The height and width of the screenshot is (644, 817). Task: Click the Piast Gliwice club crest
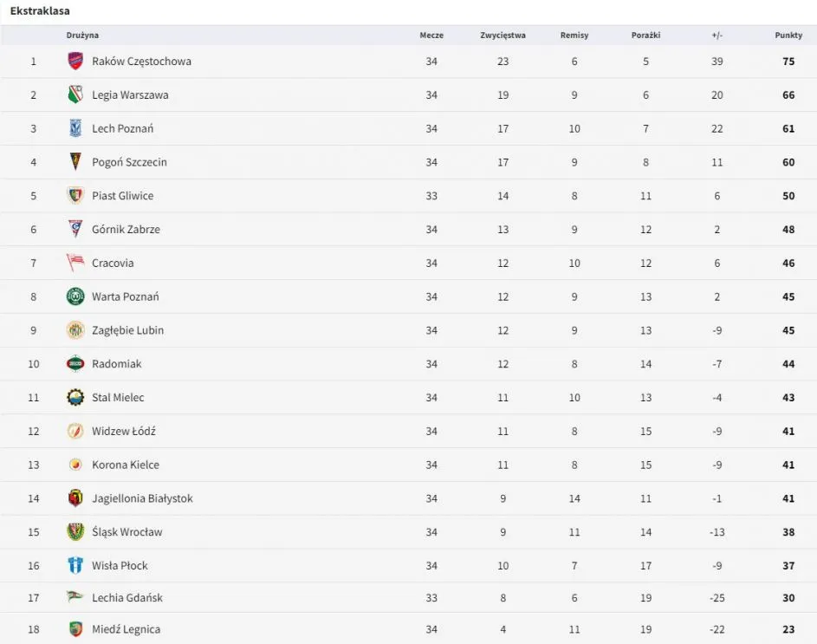click(x=75, y=196)
